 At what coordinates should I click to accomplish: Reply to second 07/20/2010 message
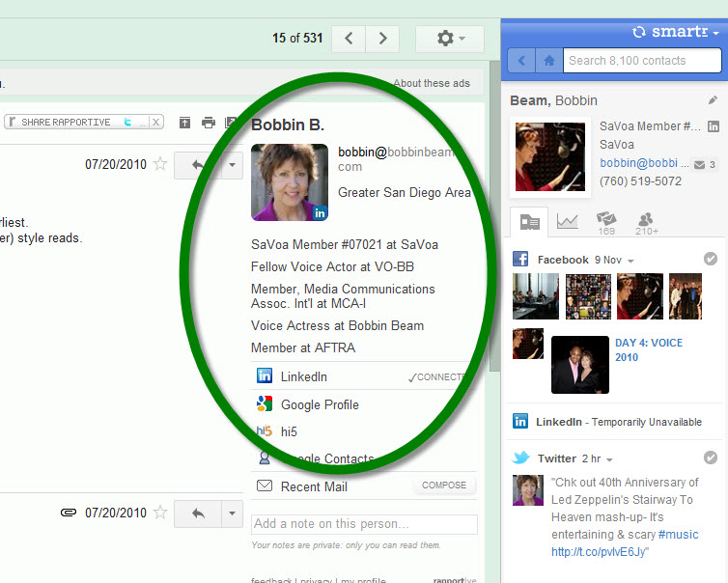[198, 514]
